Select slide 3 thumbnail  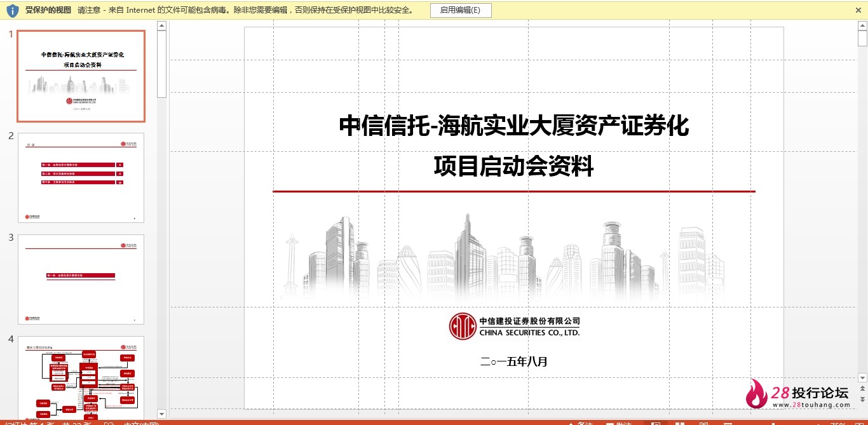coord(81,280)
